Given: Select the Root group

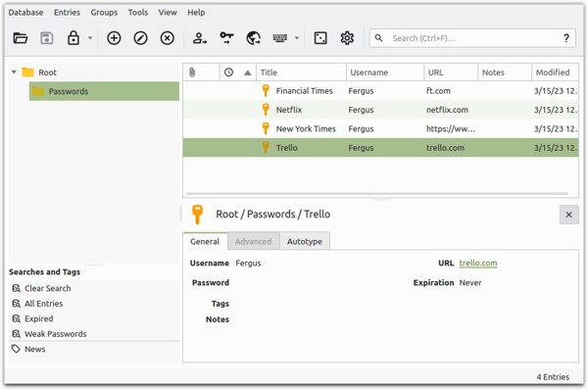Looking at the screenshot, I should pyautogui.click(x=47, y=73).
